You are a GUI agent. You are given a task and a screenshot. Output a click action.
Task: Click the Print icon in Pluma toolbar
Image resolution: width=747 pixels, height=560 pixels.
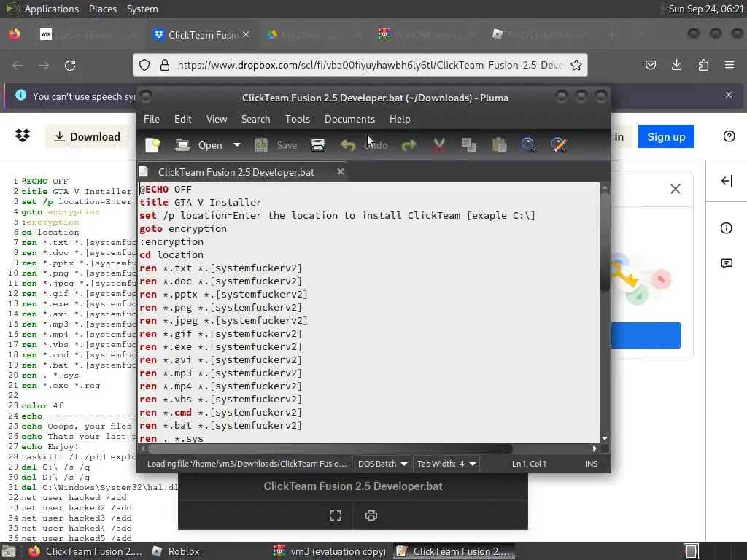pos(318,145)
